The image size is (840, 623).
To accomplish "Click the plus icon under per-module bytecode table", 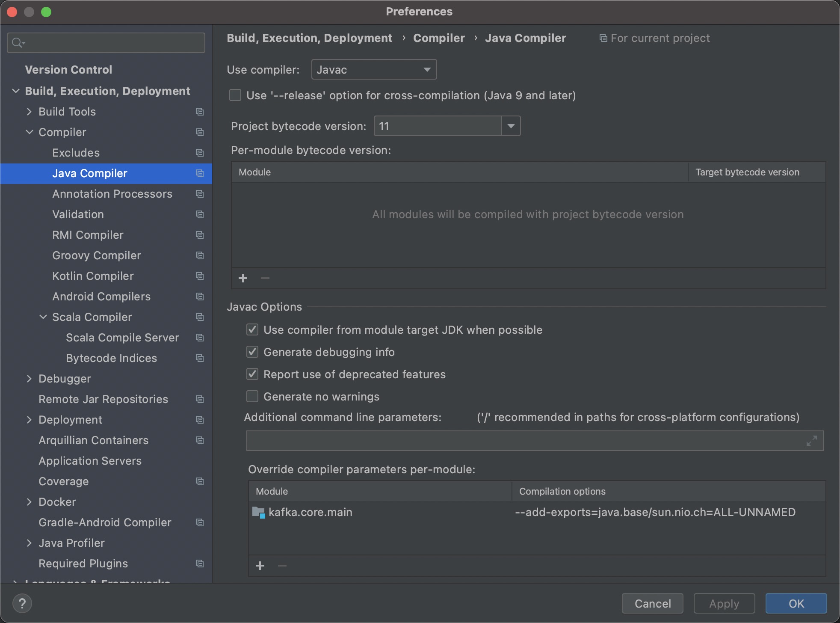I will (x=243, y=278).
